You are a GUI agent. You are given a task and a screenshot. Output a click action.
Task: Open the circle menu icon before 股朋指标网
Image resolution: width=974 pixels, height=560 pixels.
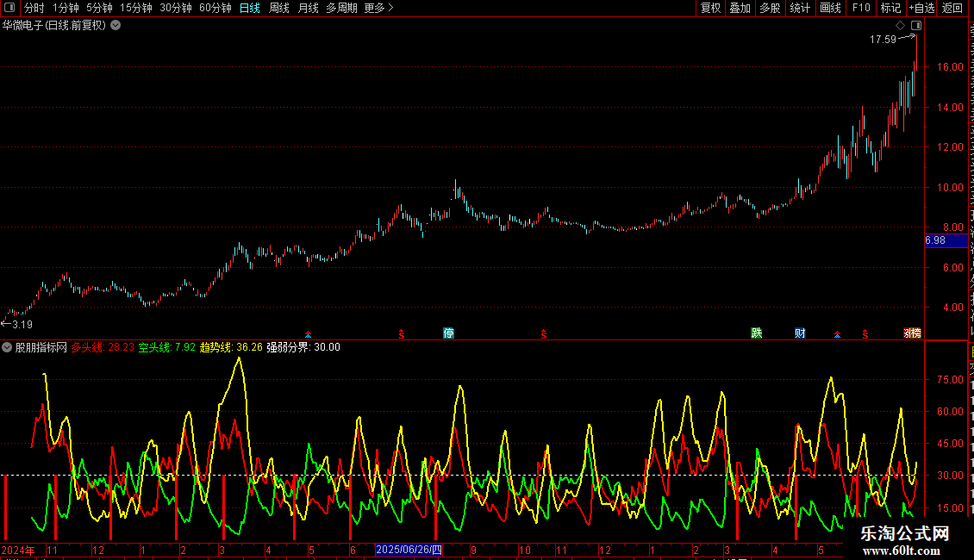pos(7,348)
